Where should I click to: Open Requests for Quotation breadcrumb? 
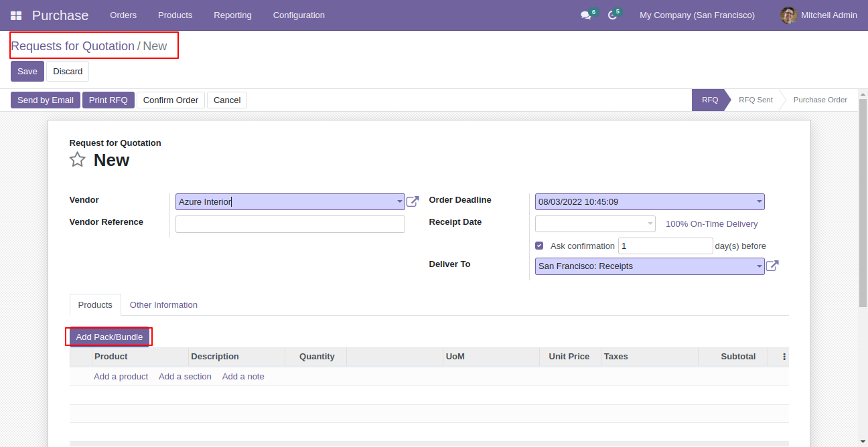click(72, 46)
